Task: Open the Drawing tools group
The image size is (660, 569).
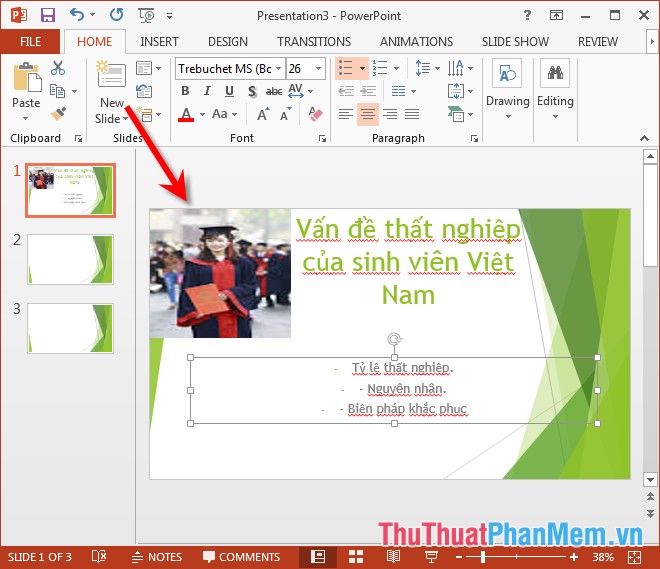Action: pyautogui.click(x=508, y=88)
